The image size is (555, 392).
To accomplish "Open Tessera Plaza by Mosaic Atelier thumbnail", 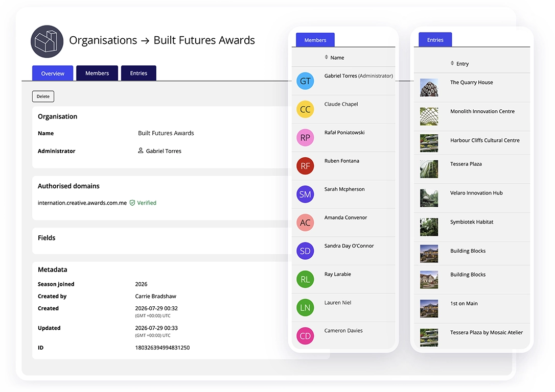I will click(x=429, y=337).
